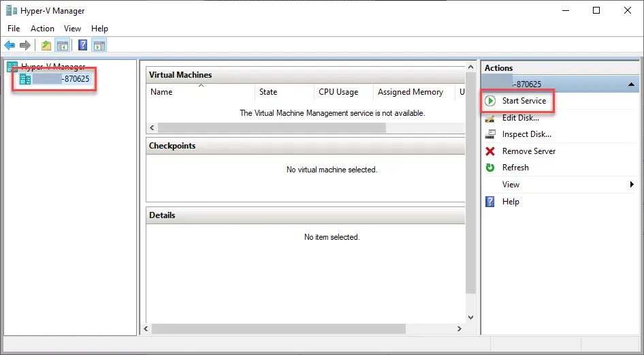Click the Checkpoints panel header
Screen dimensions: 644x355
pos(306,146)
